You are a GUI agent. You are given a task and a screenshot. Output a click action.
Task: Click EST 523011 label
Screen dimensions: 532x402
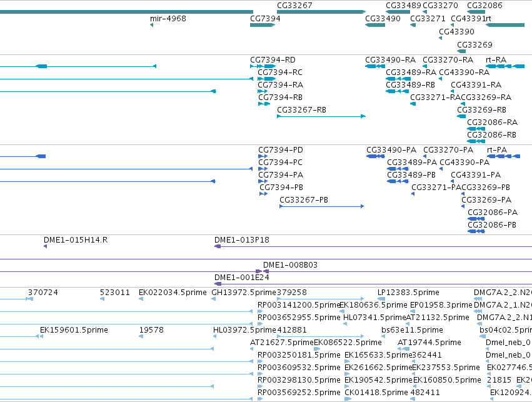115,293
